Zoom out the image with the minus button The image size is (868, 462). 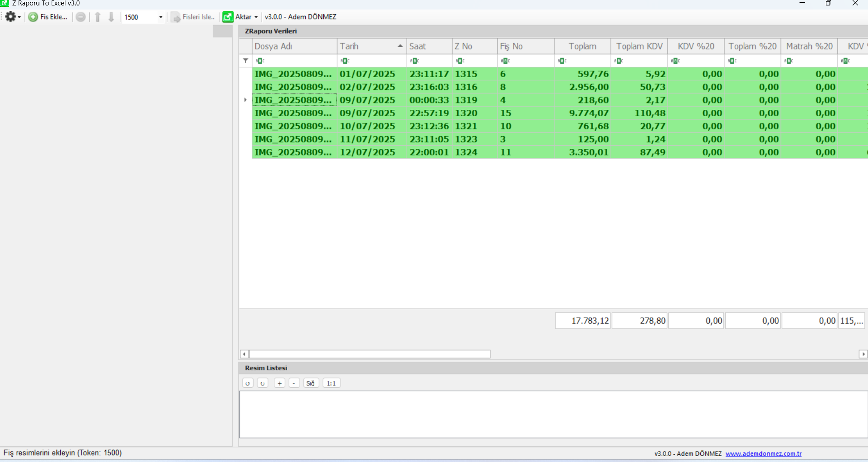coord(294,383)
